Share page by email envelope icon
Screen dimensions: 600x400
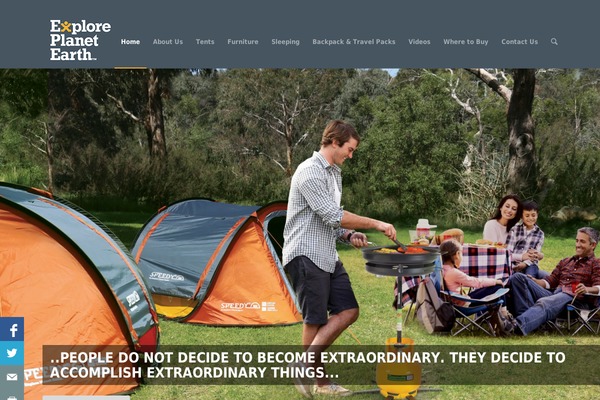[12, 377]
